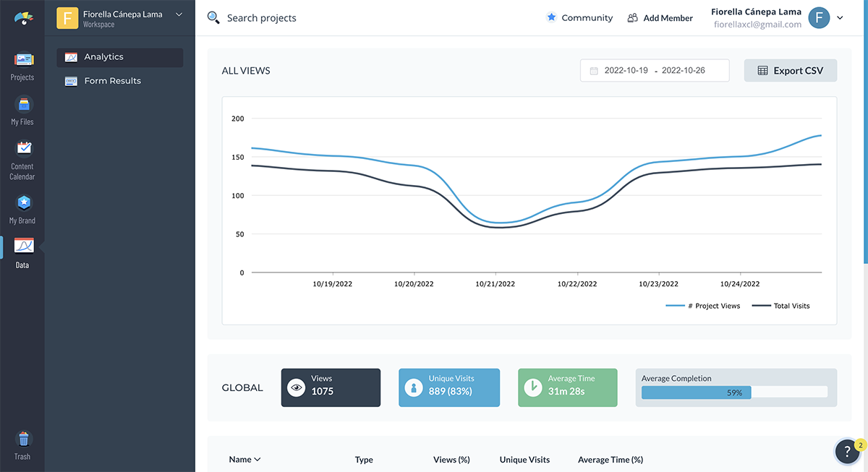Open the user account menu arrow

[840, 18]
